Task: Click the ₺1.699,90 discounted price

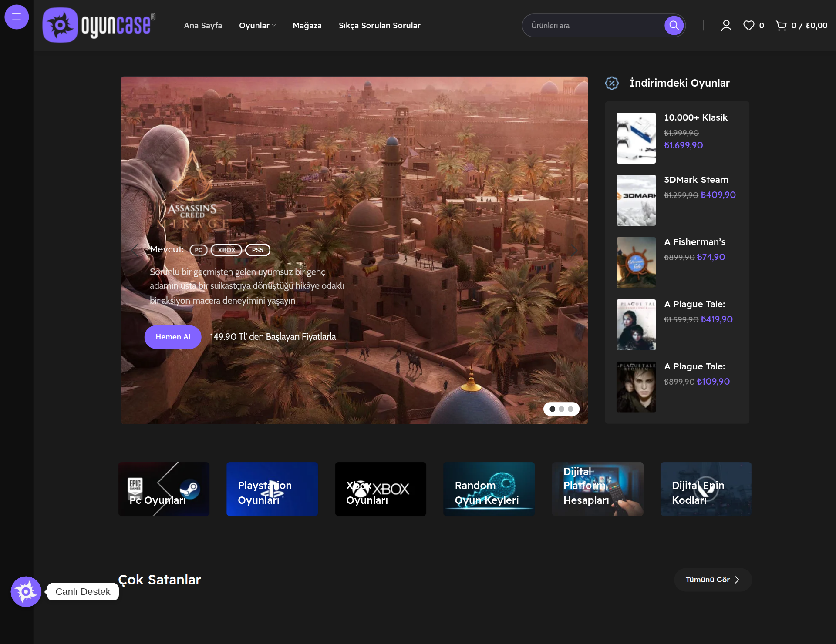Action: pos(683,145)
